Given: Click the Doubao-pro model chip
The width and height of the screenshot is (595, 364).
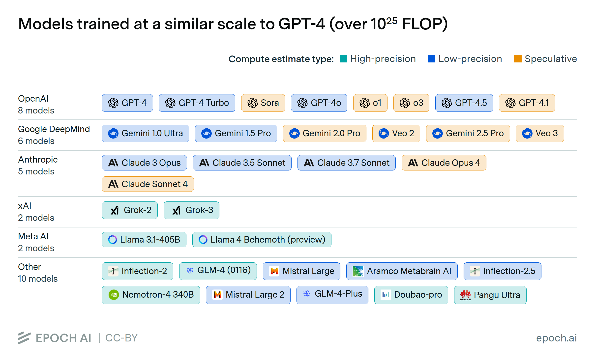Looking at the screenshot, I should tap(411, 295).
